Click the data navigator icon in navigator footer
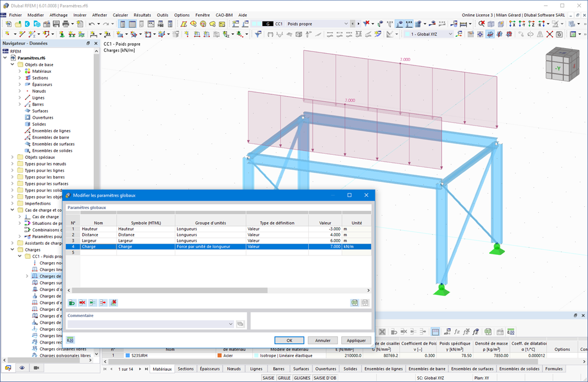 tap(8, 368)
